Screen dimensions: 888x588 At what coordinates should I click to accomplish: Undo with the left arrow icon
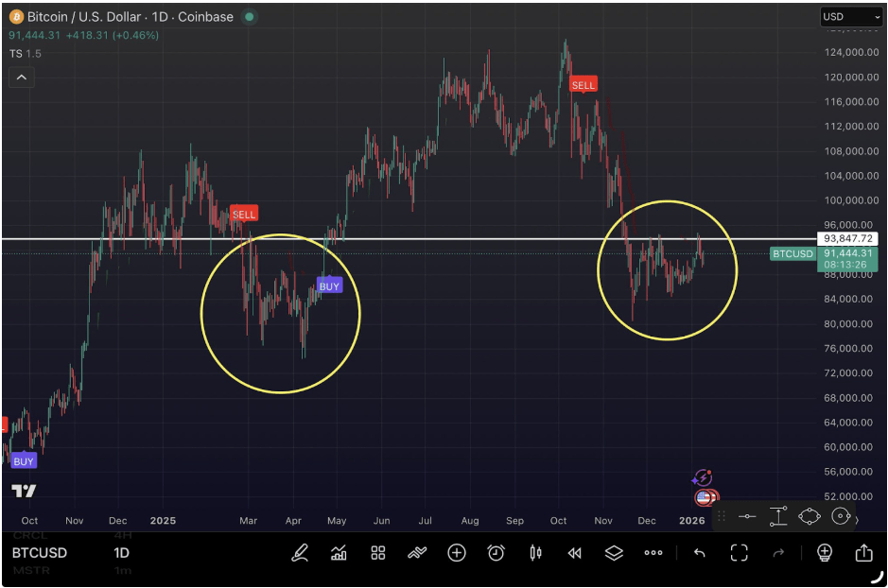[x=698, y=553]
